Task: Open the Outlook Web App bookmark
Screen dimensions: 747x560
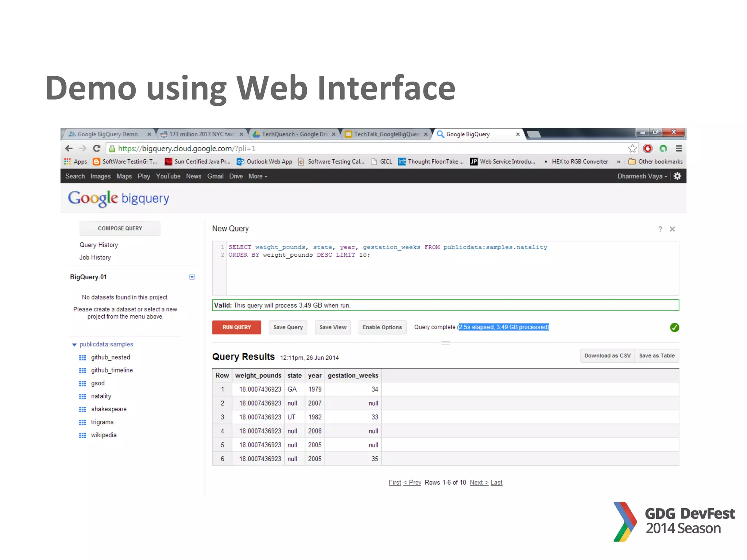Action: (x=264, y=162)
